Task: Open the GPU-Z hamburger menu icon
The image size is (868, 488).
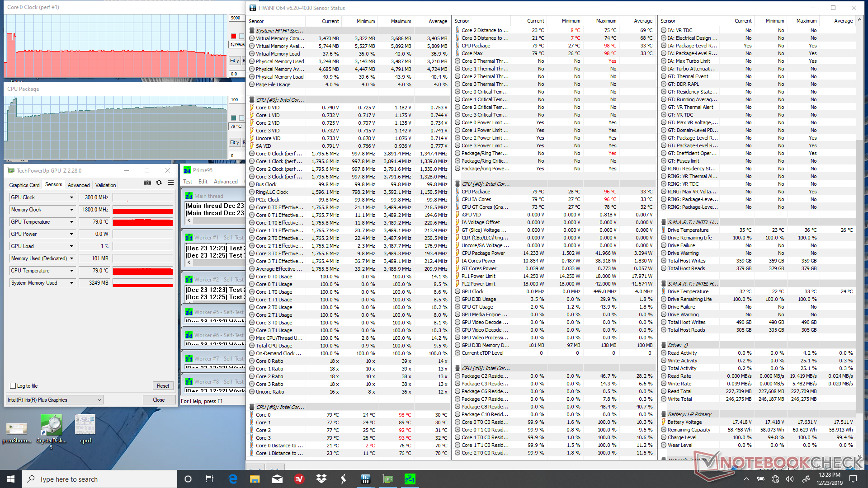Action: pyautogui.click(x=170, y=183)
